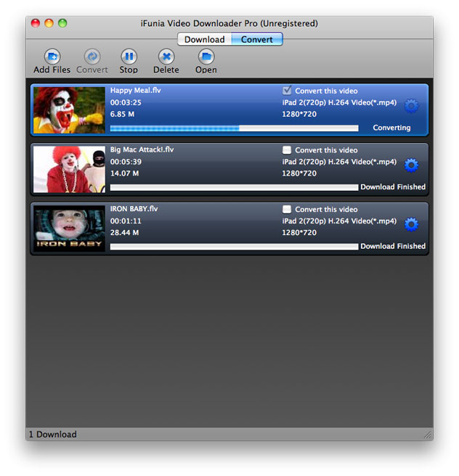Click the 00:03:25 duration text

tap(126, 102)
